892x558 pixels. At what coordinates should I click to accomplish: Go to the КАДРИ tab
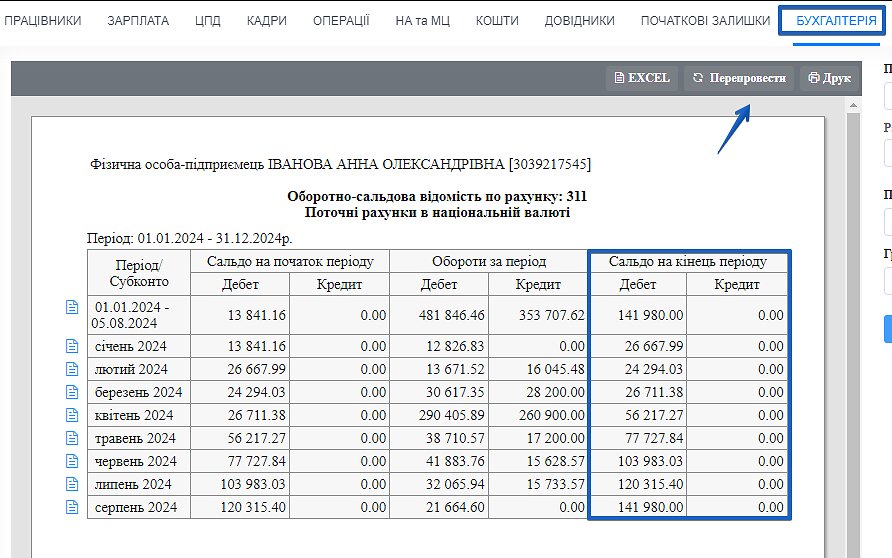266,20
